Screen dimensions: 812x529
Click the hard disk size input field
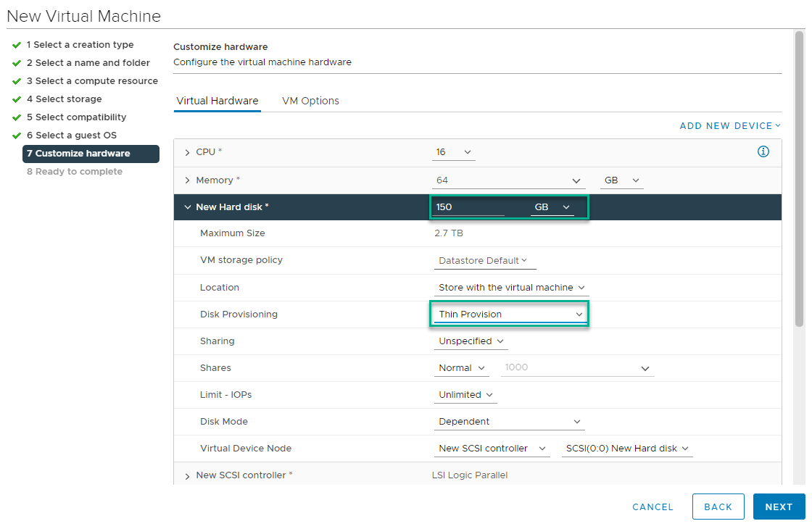(468, 207)
